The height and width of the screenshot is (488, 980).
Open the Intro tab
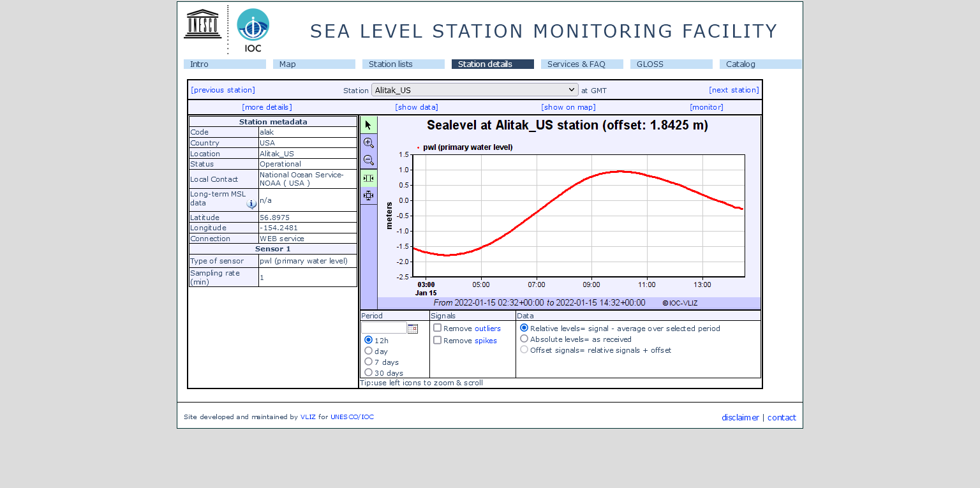(225, 64)
